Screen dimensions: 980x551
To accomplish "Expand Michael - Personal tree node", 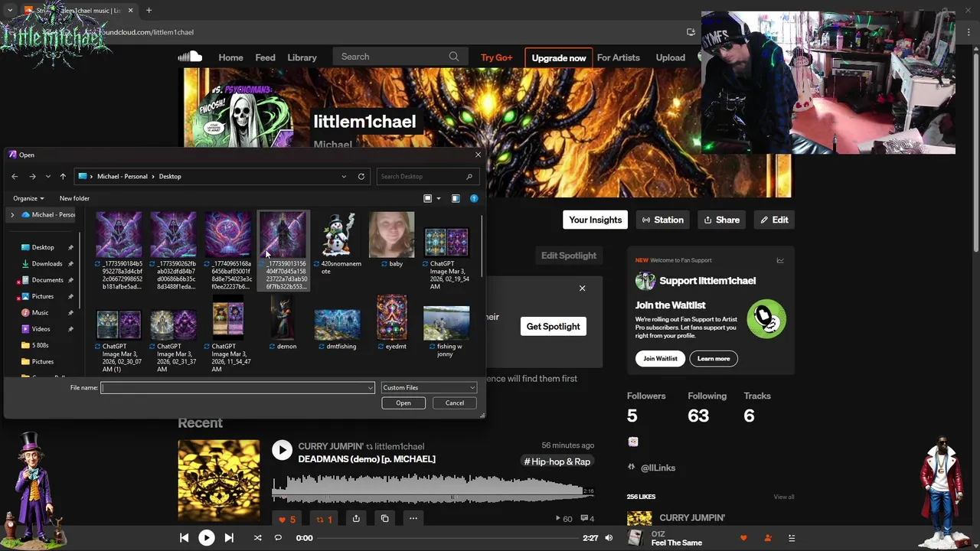I will click(x=12, y=215).
